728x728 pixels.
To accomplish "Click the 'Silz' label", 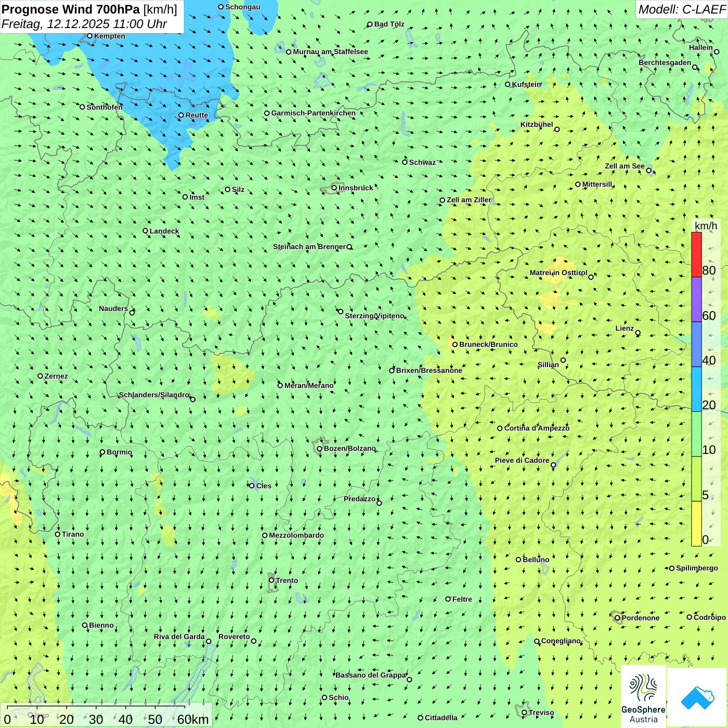I will [238, 189].
